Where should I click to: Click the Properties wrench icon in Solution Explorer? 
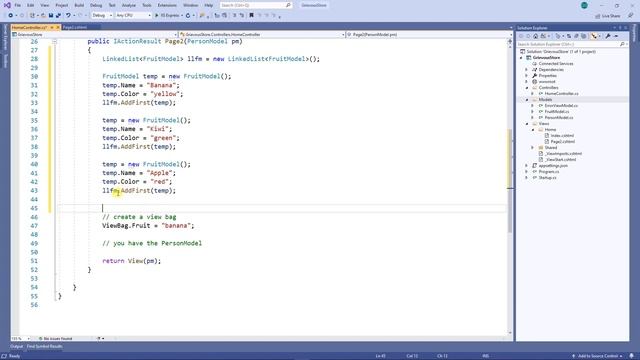pyautogui.click(x=608, y=36)
